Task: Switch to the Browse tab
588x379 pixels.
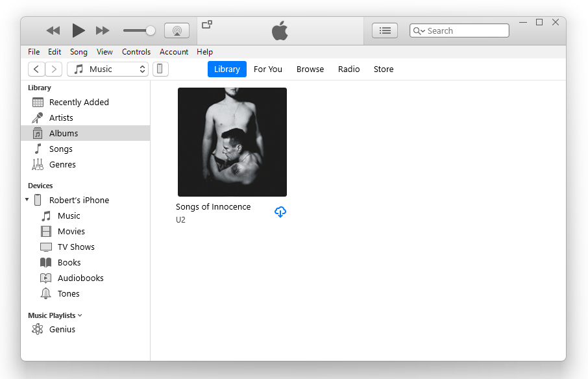Action: point(310,69)
